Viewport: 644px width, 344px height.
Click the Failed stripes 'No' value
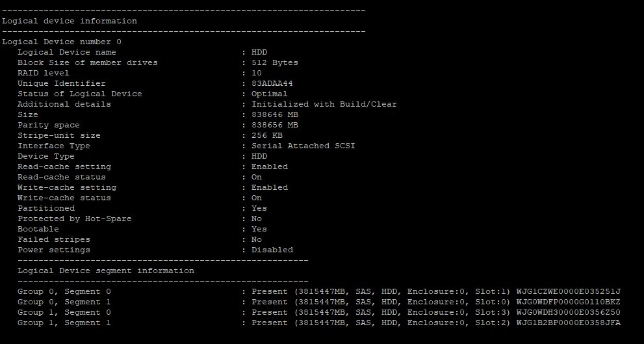click(x=257, y=239)
